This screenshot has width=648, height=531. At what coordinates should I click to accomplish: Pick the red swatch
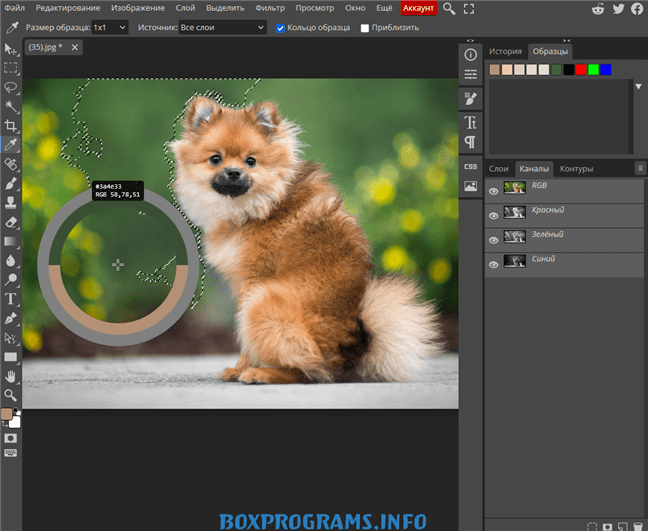(581, 69)
